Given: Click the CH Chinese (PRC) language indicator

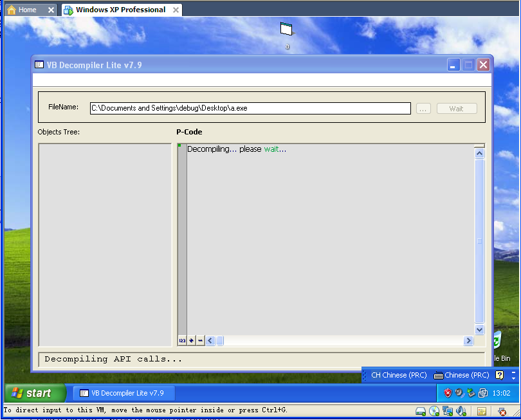Looking at the screenshot, I should tap(399, 375).
